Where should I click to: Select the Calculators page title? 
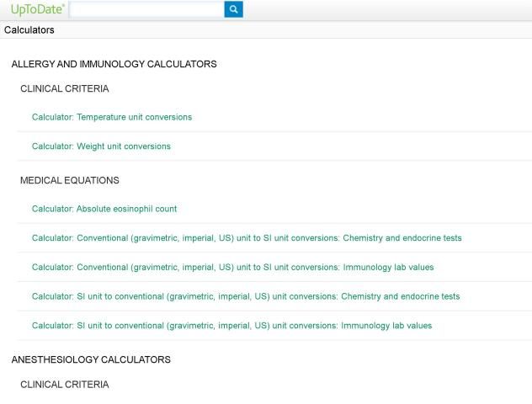tap(29, 30)
